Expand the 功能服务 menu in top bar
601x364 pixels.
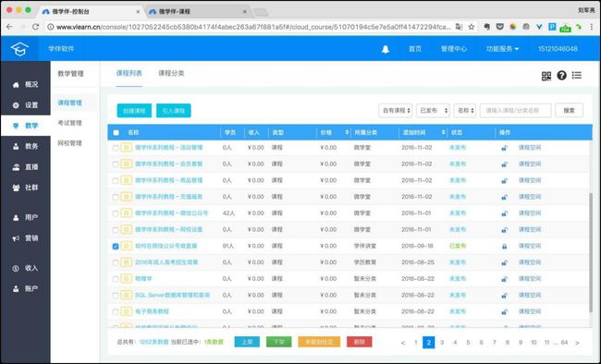pyautogui.click(x=502, y=49)
